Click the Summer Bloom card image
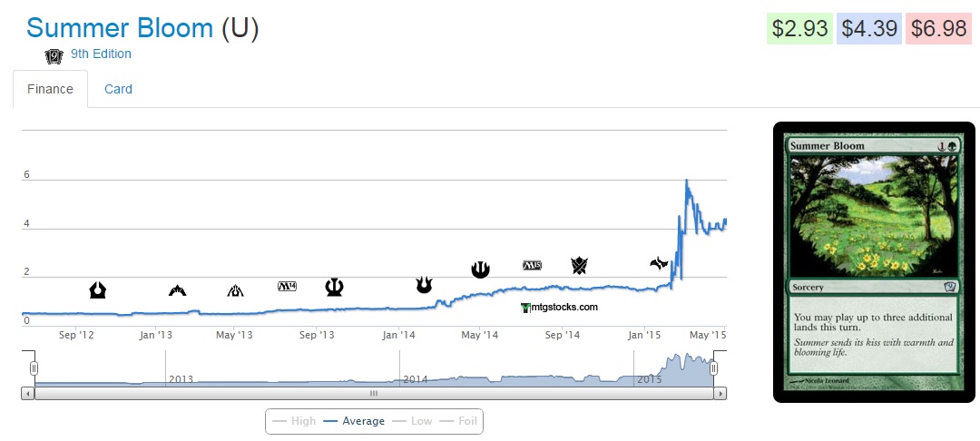 coord(873,261)
